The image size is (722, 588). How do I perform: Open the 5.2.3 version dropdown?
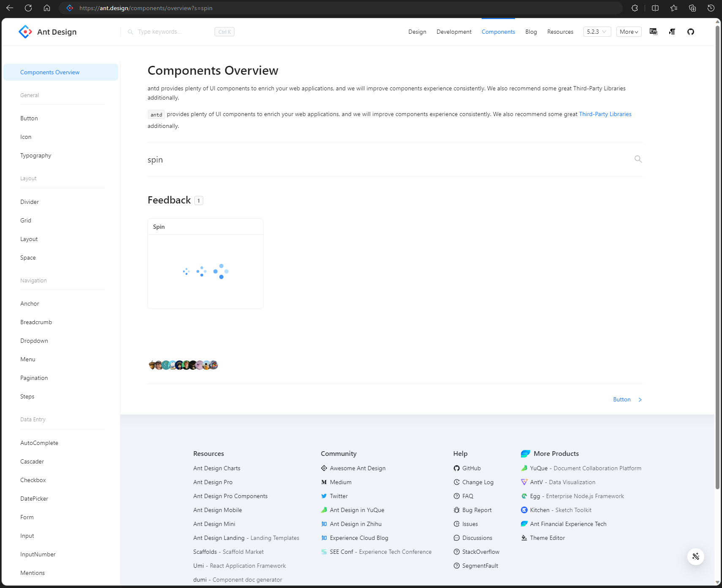[597, 32]
